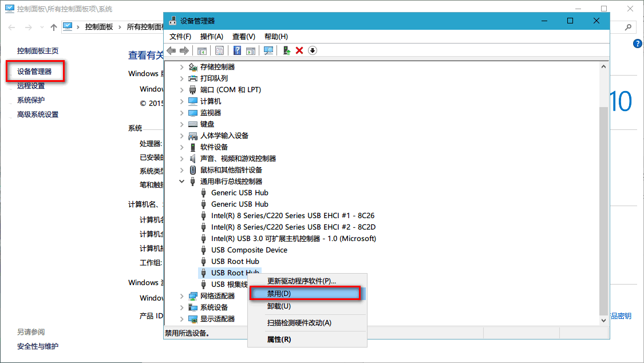Choose 扫描检测硬件改动(A) in context menu
644x363 pixels.
click(307, 323)
